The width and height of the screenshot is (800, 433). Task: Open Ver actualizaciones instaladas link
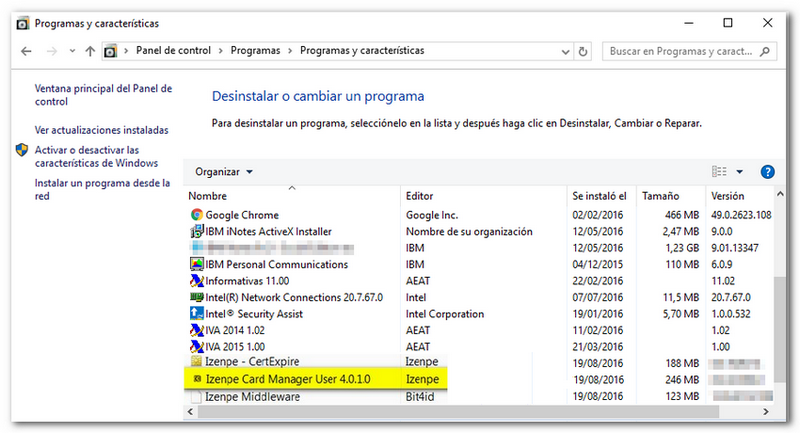tap(101, 130)
